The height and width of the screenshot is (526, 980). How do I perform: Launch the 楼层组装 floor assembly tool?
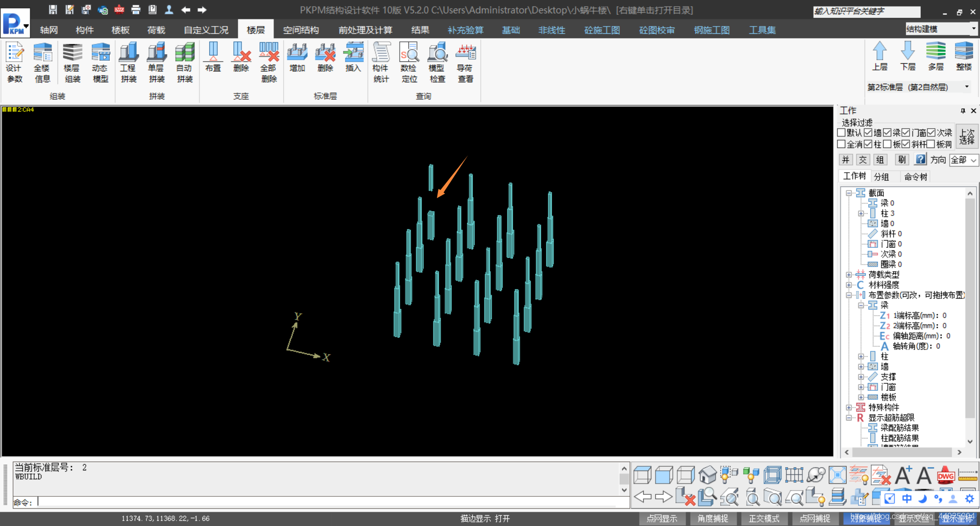click(72, 62)
